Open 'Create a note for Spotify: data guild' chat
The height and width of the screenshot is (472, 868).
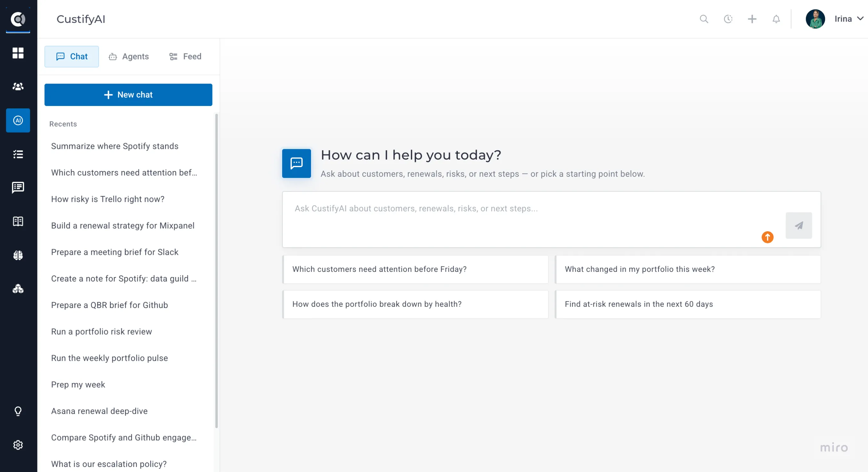pyautogui.click(x=124, y=279)
